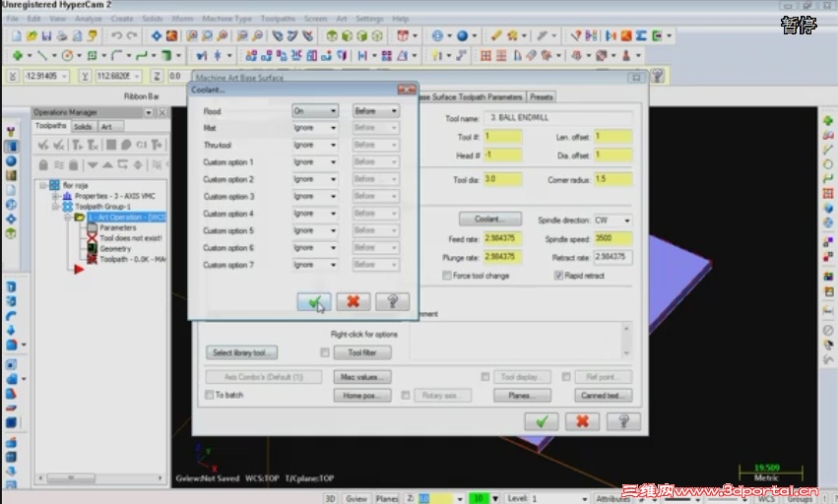Switch to the Solids tab
Viewport: 838px width, 504px height.
click(83, 127)
